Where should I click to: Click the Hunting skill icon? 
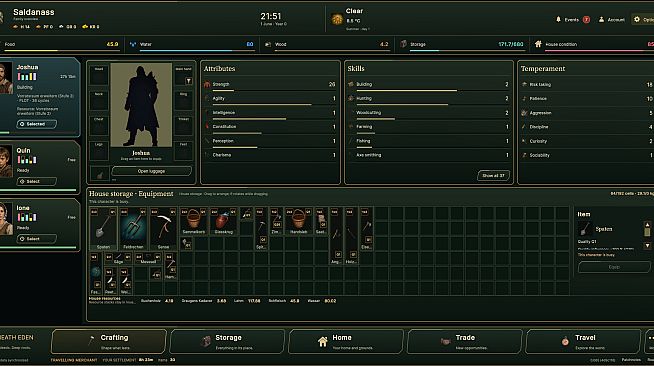351,98
